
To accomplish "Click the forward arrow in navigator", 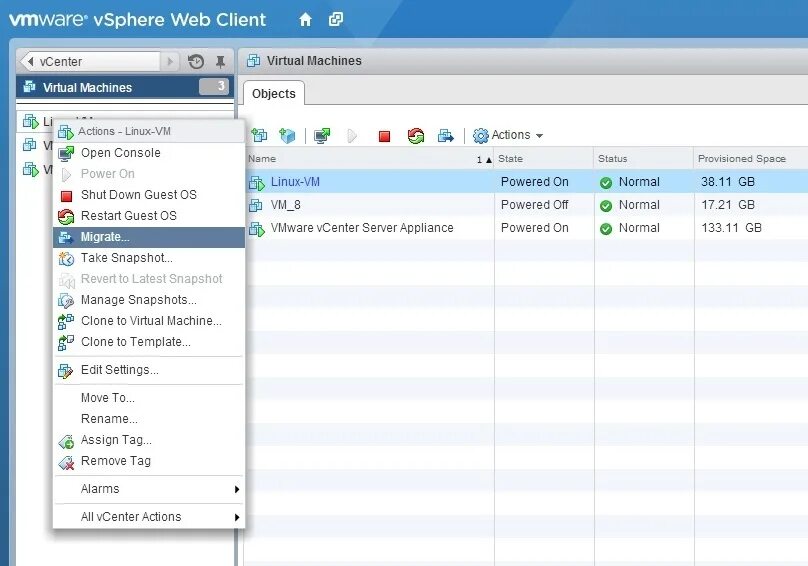I will (170, 61).
